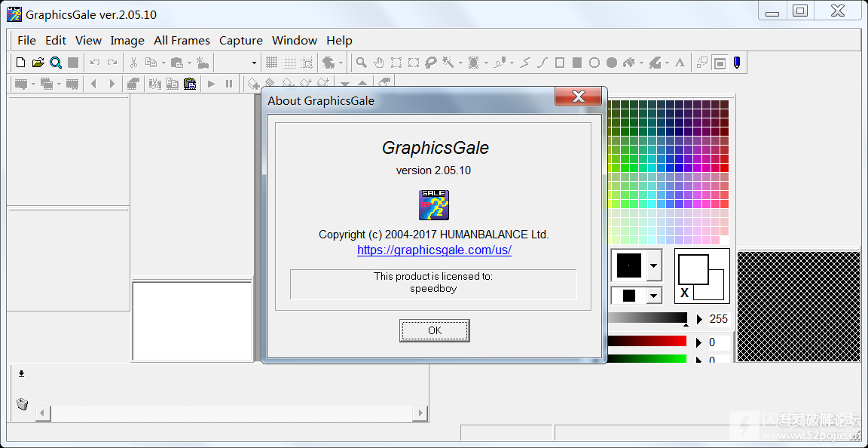
Task: Expand the Flood Fill options arrow
Action: click(642, 63)
